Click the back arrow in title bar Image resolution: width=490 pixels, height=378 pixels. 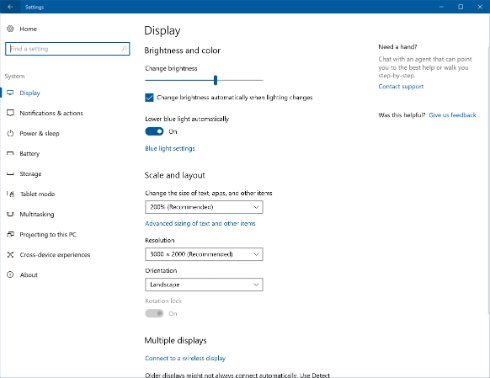tap(10, 7)
